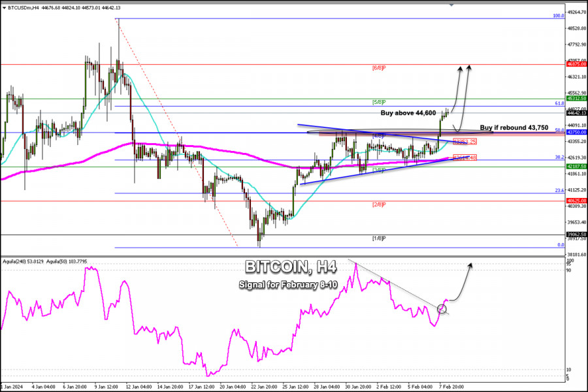Click the 'Buy if rebound 43,750' text object

[x=514, y=127]
